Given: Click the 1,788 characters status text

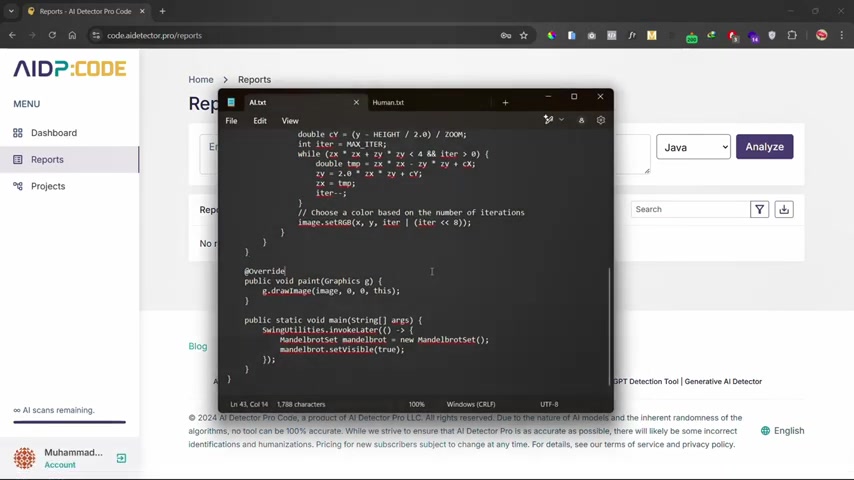Looking at the screenshot, I should tap(301, 404).
